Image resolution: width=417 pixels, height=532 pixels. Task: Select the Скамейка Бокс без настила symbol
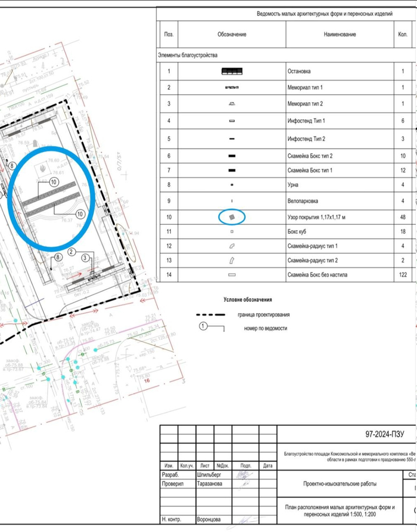[232, 275]
